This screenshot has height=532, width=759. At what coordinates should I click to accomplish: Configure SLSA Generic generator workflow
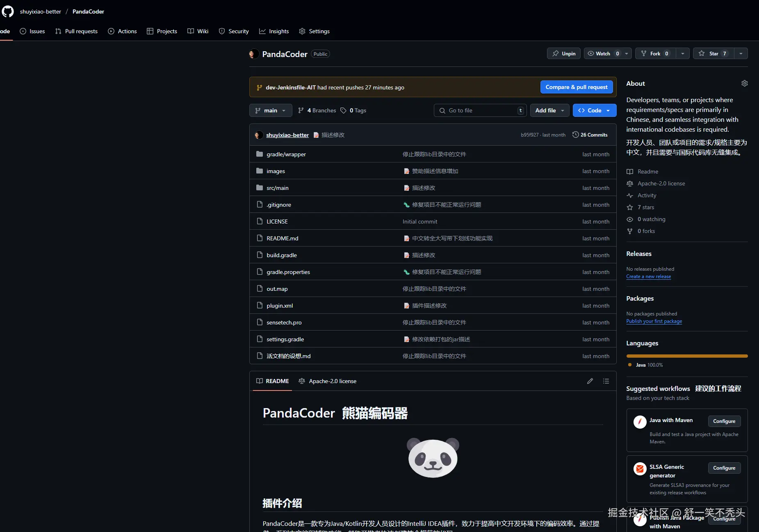pyautogui.click(x=724, y=468)
